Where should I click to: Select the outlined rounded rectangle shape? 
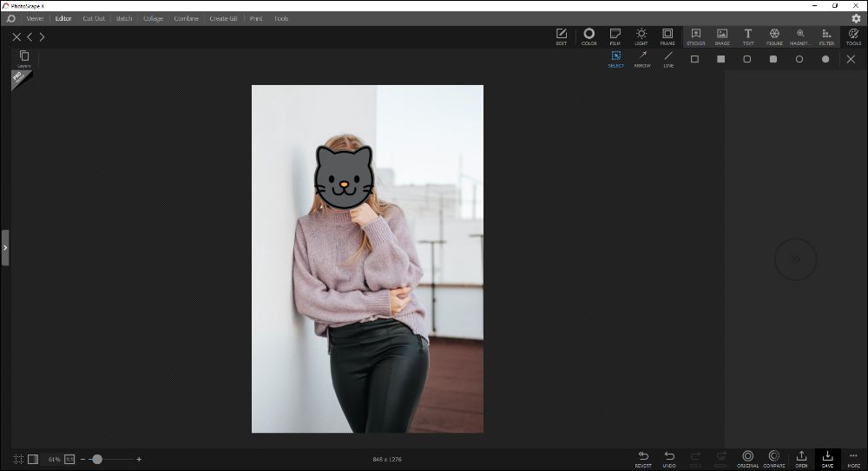746,59
